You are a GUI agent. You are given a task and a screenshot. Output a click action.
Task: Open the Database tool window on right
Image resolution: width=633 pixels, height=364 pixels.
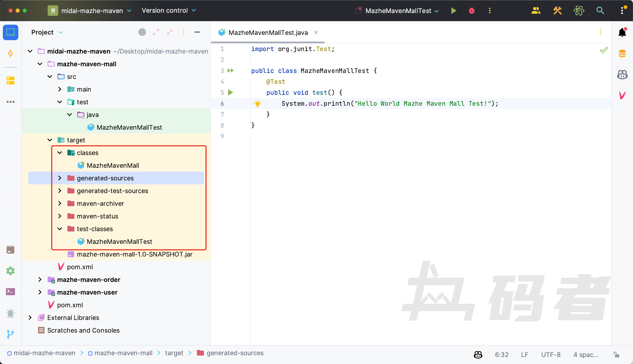coord(622,54)
